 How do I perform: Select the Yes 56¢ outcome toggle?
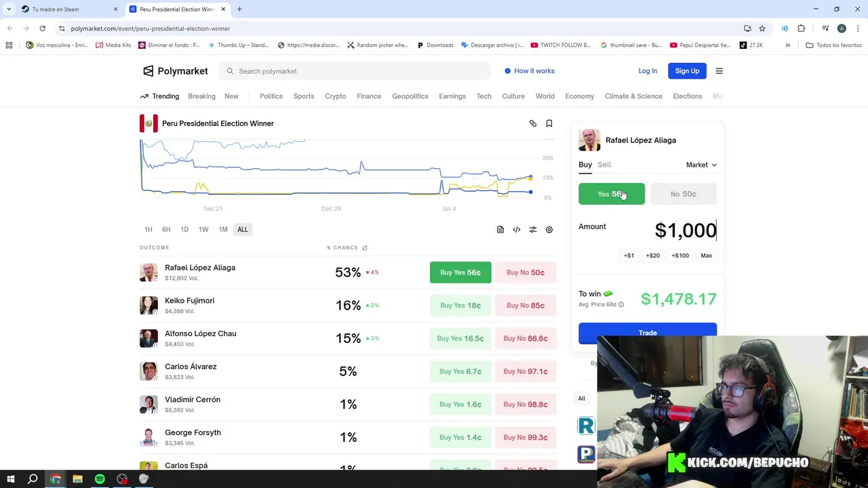pyautogui.click(x=612, y=194)
